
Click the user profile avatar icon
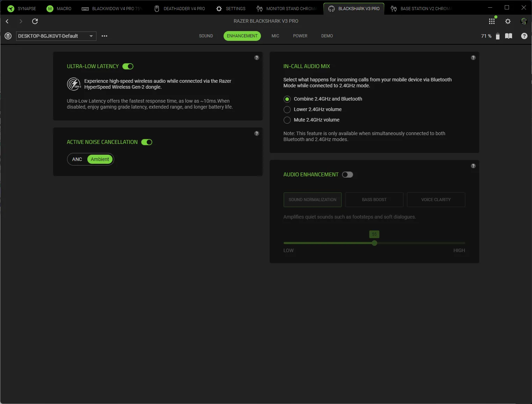[x=523, y=21]
